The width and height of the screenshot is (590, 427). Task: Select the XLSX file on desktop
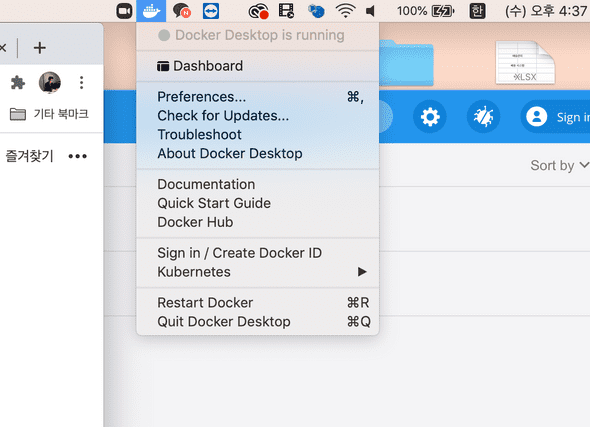(525, 62)
